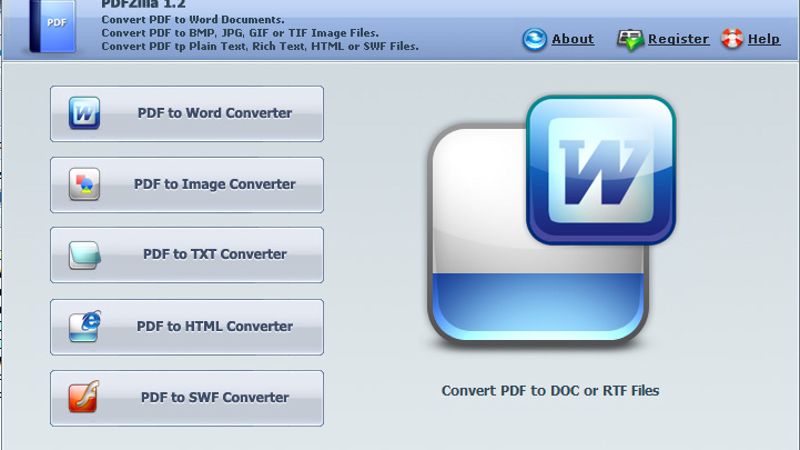Image resolution: width=800 pixels, height=450 pixels.
Task: Click the Register card icon
Action: (630, 39)
